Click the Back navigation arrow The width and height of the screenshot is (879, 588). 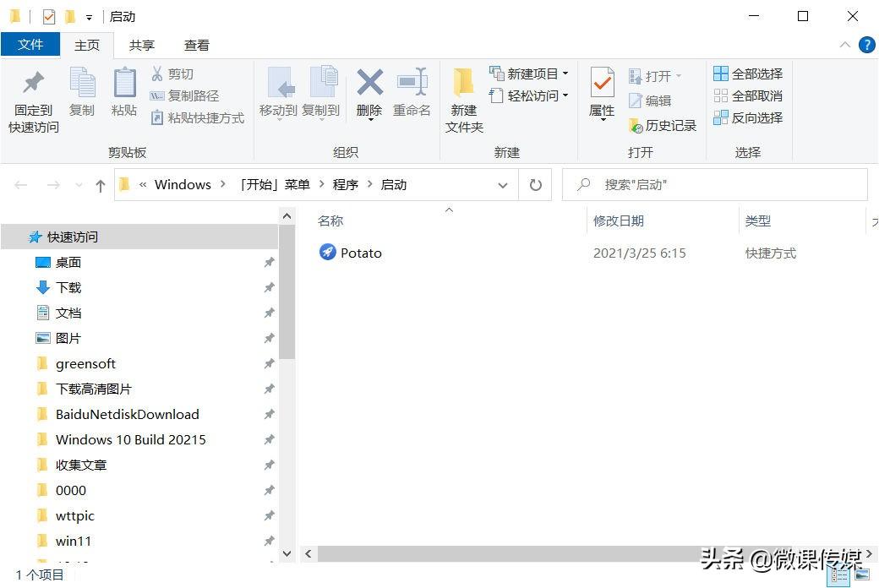(21, 185)
